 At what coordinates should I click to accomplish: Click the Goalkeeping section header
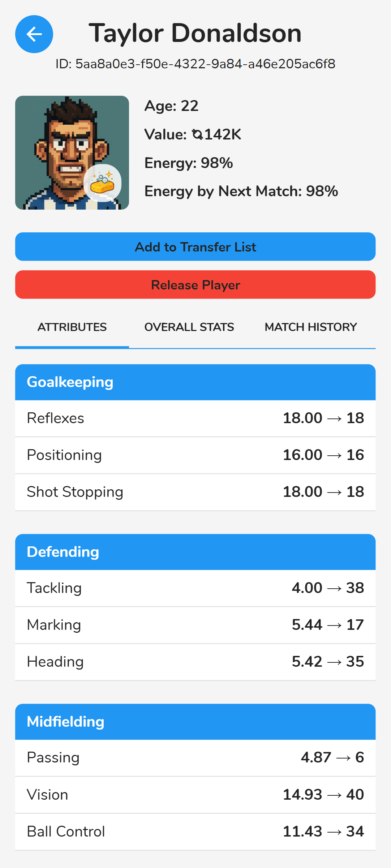pos(195,382)
